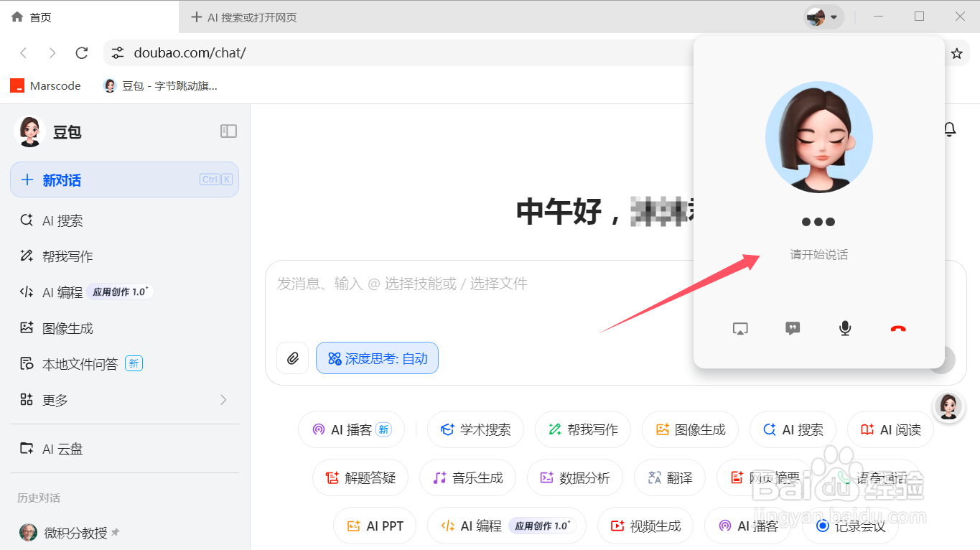Select the AI 阅读 skill chip
Viewport: 980px width, 550px height.
point(890,429)
